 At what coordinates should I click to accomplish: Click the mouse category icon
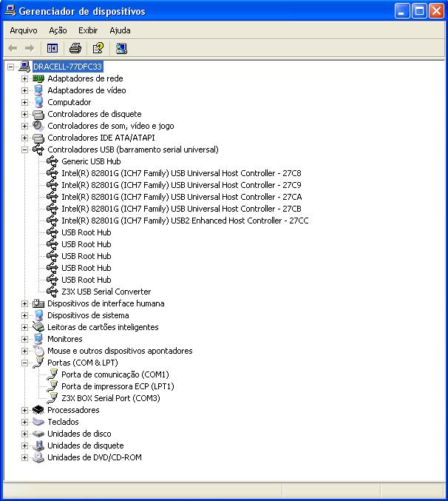(x=38, y=351)
